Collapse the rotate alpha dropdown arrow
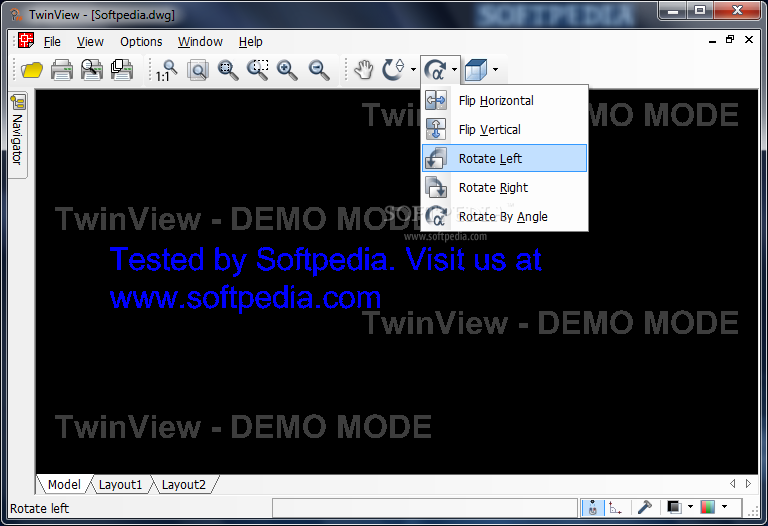The height and width of the screenshot is (526, 768). [455, 70]
